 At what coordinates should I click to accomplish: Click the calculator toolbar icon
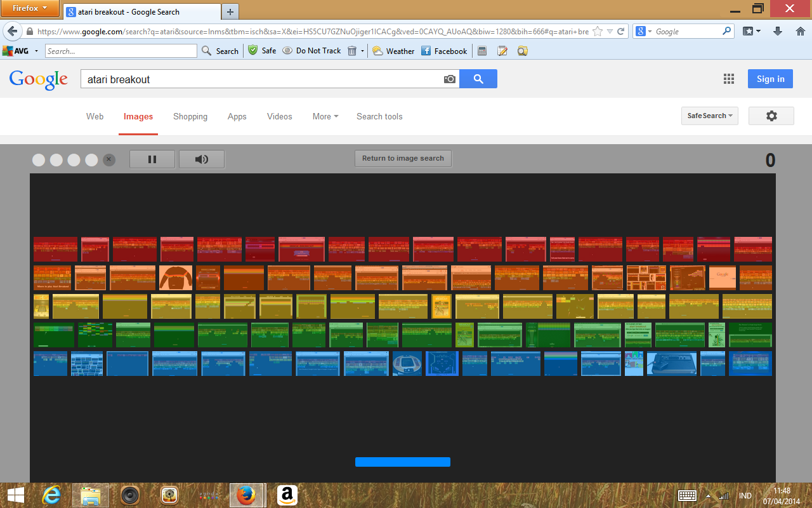tap(482, 51)
